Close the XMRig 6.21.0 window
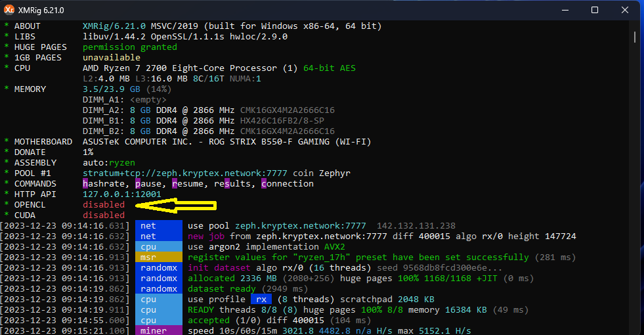The width and height of the screenshot is (644, 335). (x=625, y=10)
